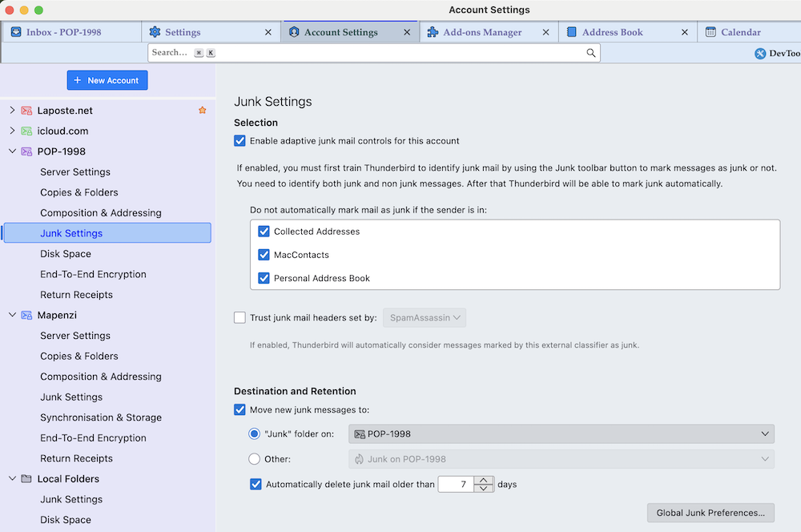Click the Local Folders folder icon
801x532 pixels.
[x=26, y=479]
